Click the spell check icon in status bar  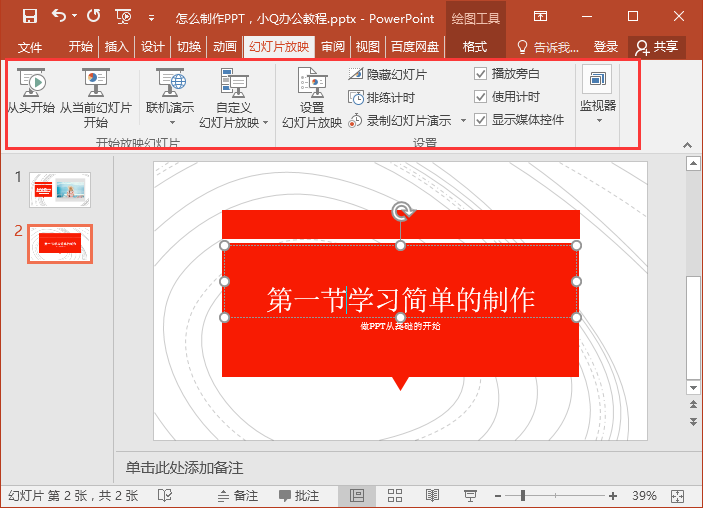pos(165,495)
